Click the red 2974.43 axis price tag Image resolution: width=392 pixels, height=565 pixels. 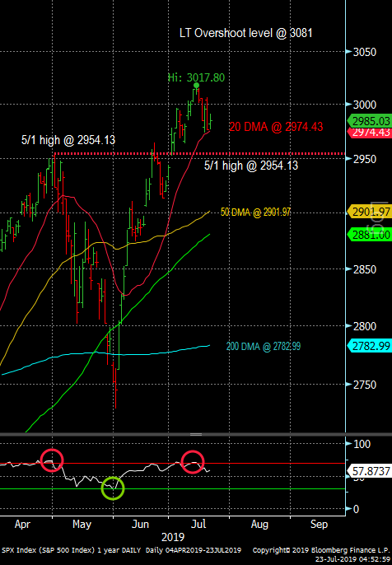tap(369, 132)
